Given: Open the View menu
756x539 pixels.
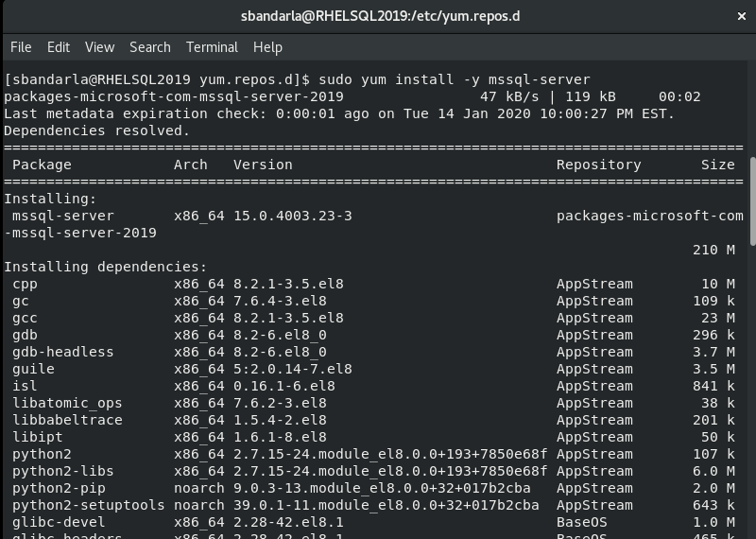Looking at the screenshot, I should [99, 46].
